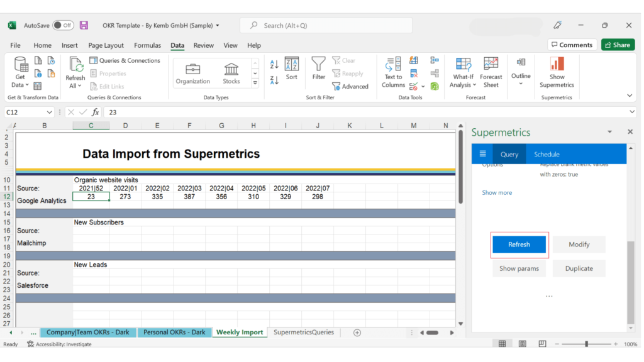The image size is (644, 362).
Task: Select the Stocks data type
Action: click(231, 74)
